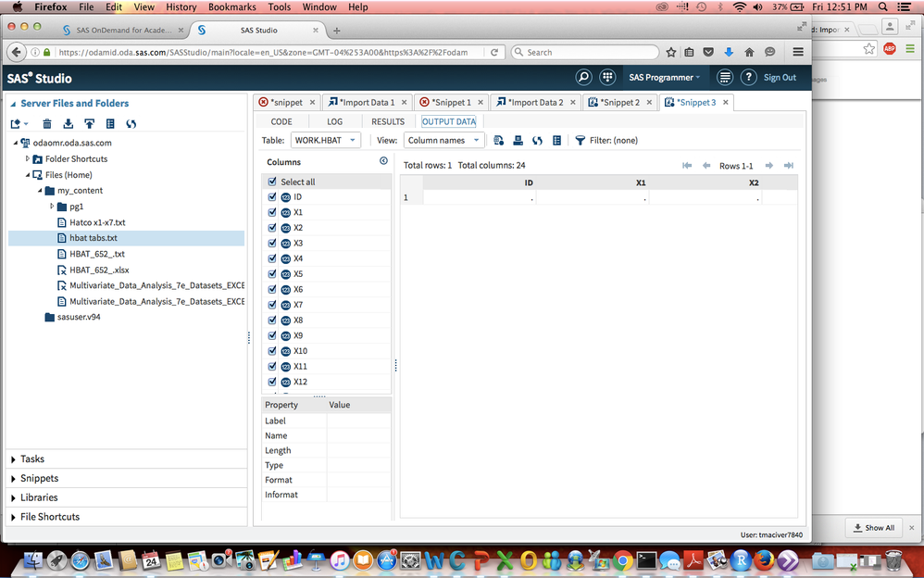The width and height of the screenshot is (924, 578).
Task: Open the More application options menu icon
Action: coord(725,77)
